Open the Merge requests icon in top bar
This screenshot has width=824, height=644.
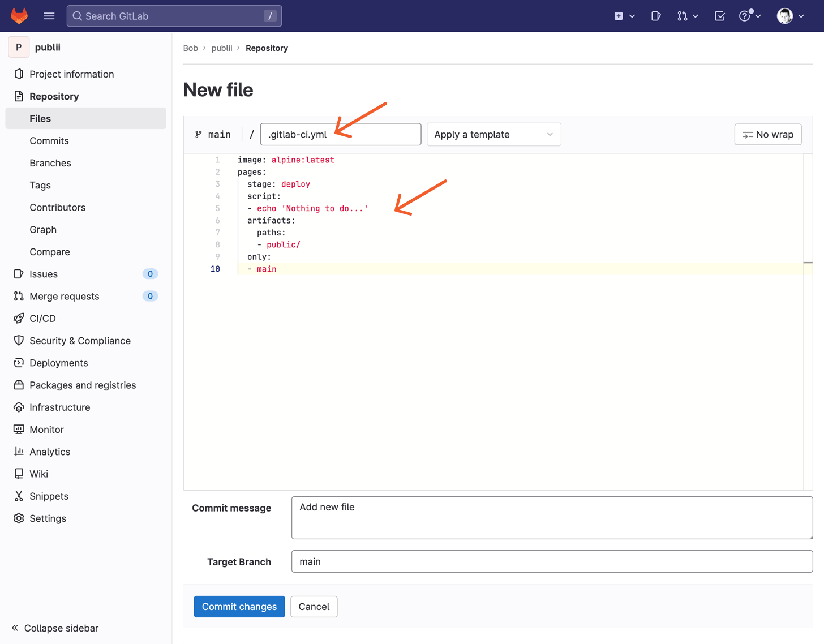(683, 16)
